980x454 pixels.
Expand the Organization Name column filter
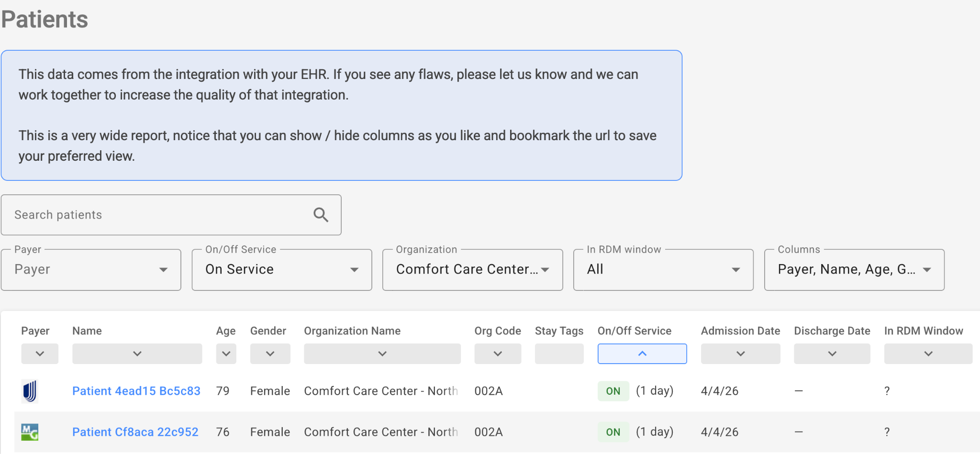tap(382, 354)
